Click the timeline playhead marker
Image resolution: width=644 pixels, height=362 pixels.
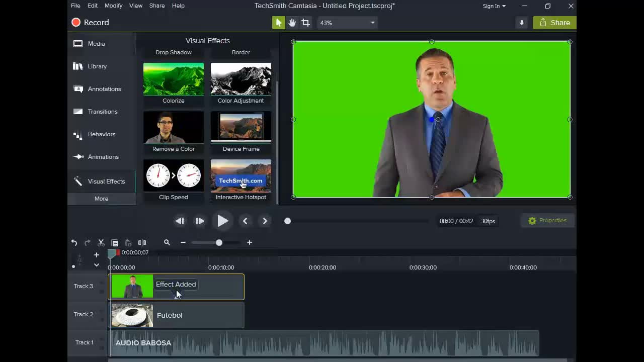112,254
